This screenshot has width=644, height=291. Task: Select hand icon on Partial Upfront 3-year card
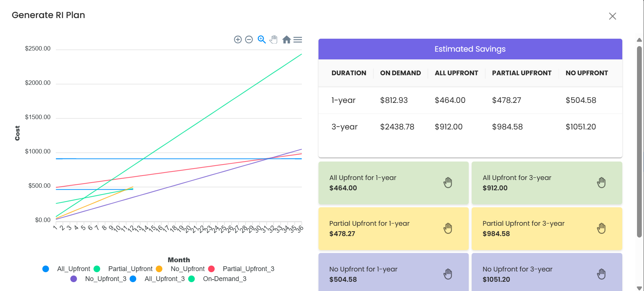601,228
